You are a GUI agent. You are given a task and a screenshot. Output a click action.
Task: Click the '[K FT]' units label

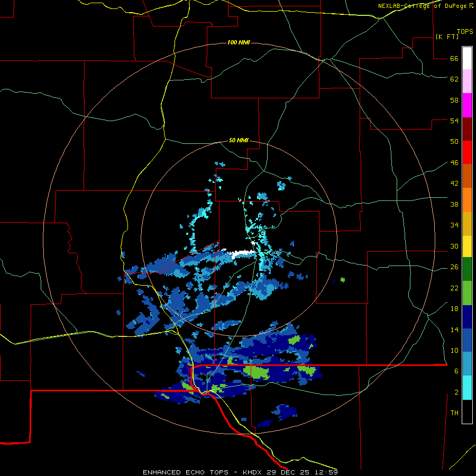click(x=447, y=36)
